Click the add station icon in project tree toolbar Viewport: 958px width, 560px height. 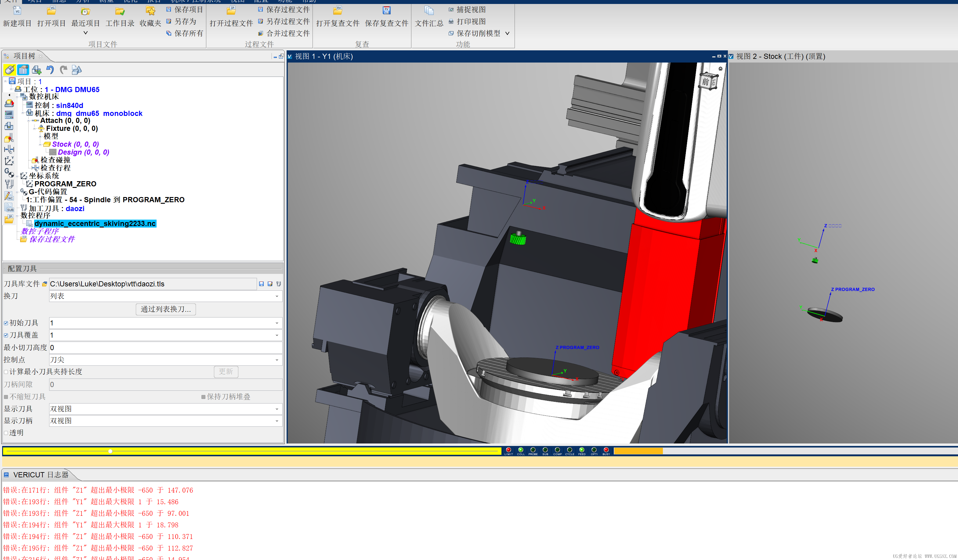(37, 70)
